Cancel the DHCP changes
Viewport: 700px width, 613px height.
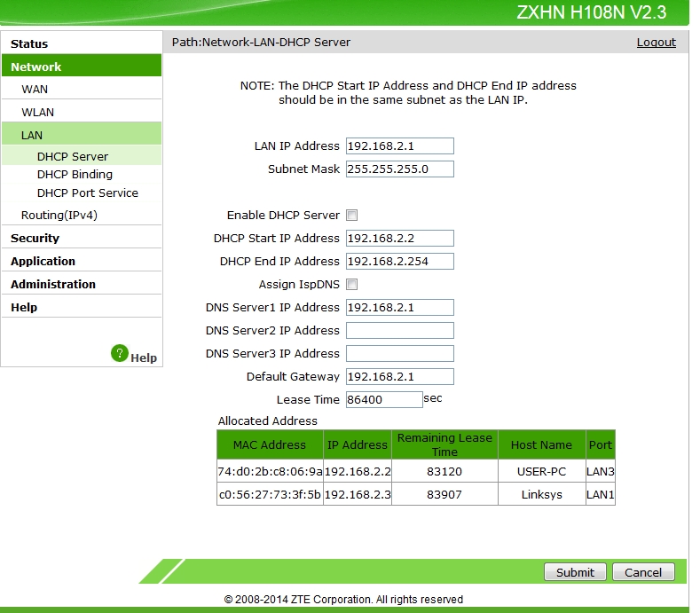[x=643, y=572]
